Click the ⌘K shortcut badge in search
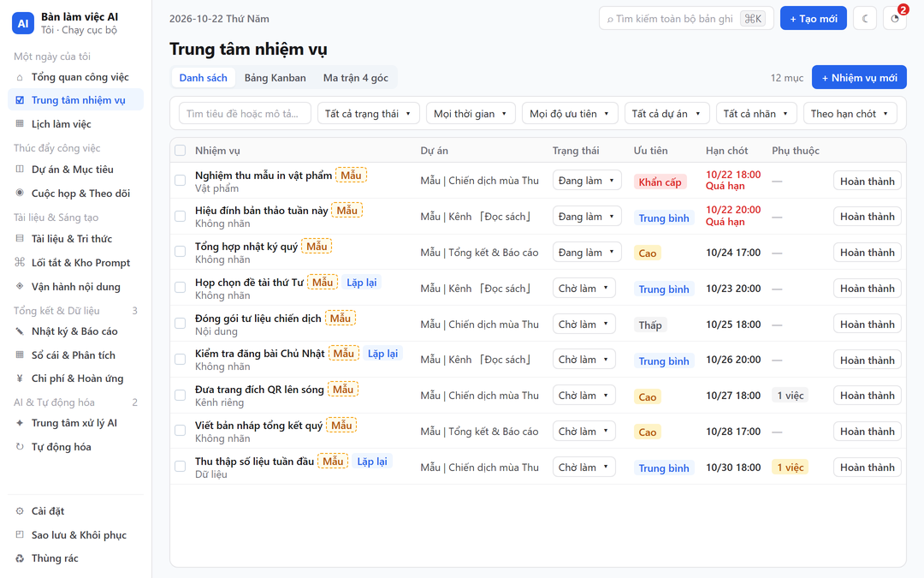This screenshot has width=924, height=578. [x=753, y=19]
